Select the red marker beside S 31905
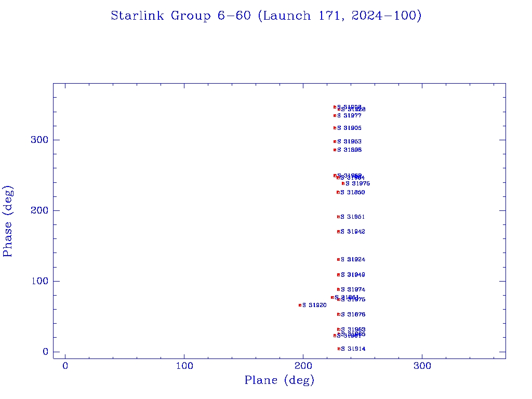The height and width of the screenshot is (399, 532). coord(335,128)
